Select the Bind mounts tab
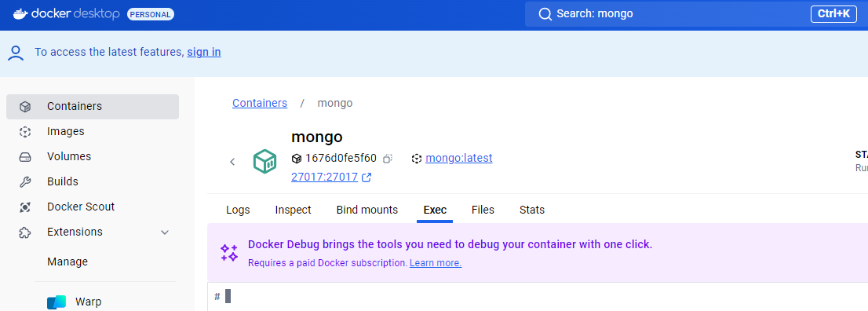868x311 pixels. pyautogui.click(x=367, y=210)
